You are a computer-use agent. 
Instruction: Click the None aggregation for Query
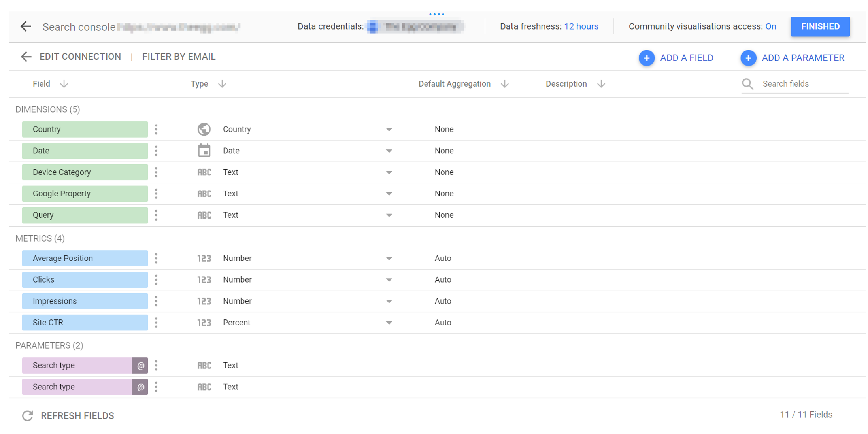coord(444,215)
